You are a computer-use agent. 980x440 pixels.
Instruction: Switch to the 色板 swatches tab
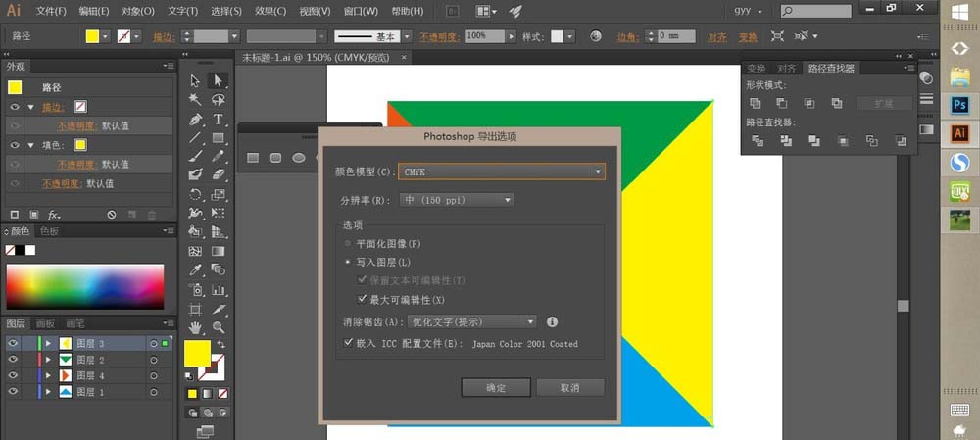[49, 231]
